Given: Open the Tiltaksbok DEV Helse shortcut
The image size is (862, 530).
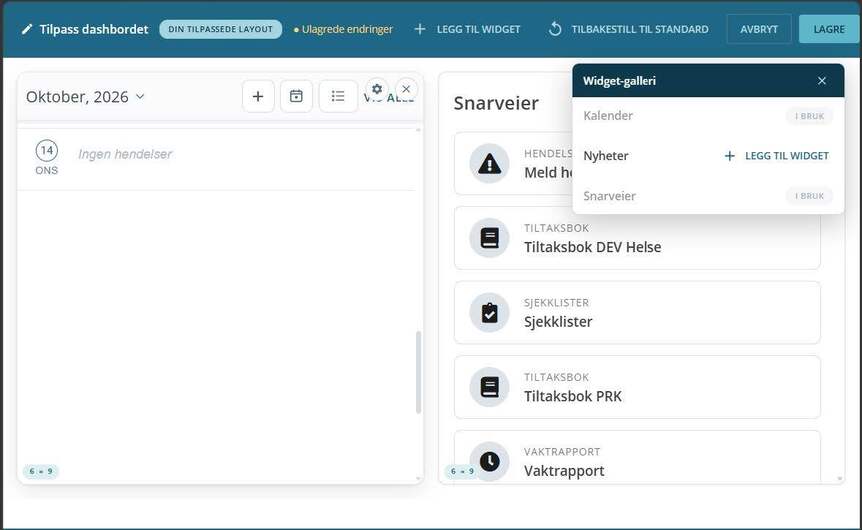Looking at the screenshot, I should pos(637,238).
